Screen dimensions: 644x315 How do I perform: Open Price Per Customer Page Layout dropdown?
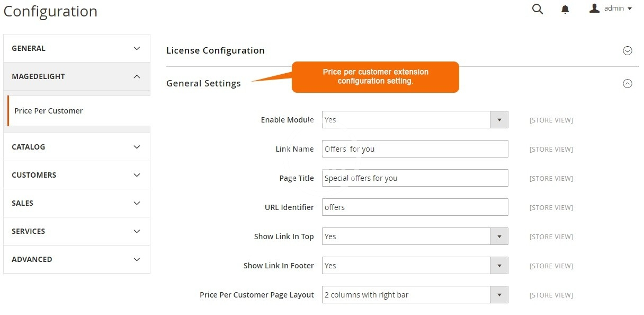click(x=415, y=295)
